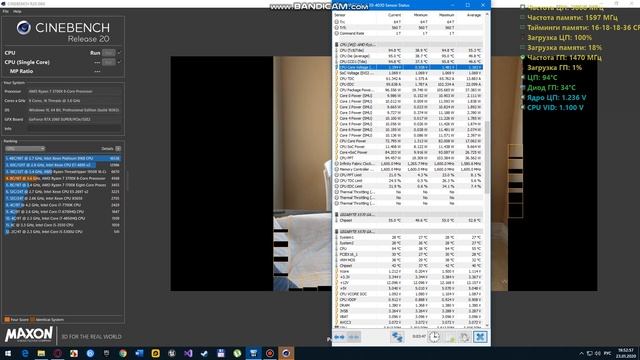Screen dimensions: 640x360
Task: Select the Core 0 Power (SMU) row
Action: coord(409,96)
